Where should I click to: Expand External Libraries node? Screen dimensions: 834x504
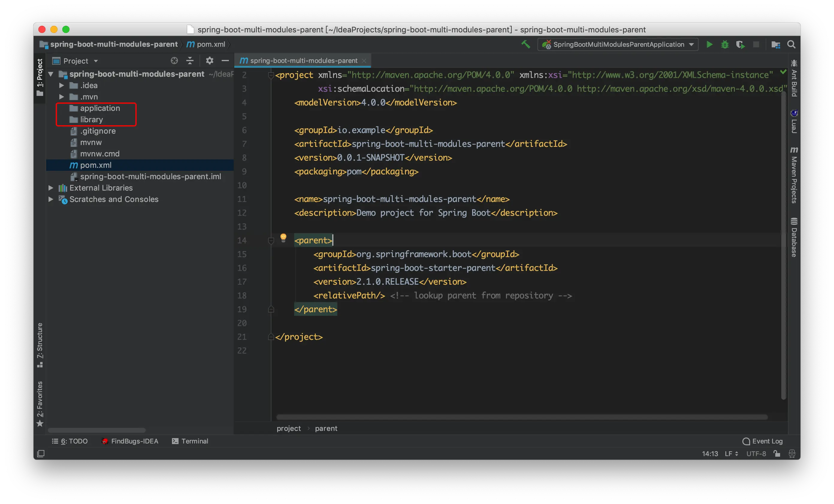click(50, 188)
